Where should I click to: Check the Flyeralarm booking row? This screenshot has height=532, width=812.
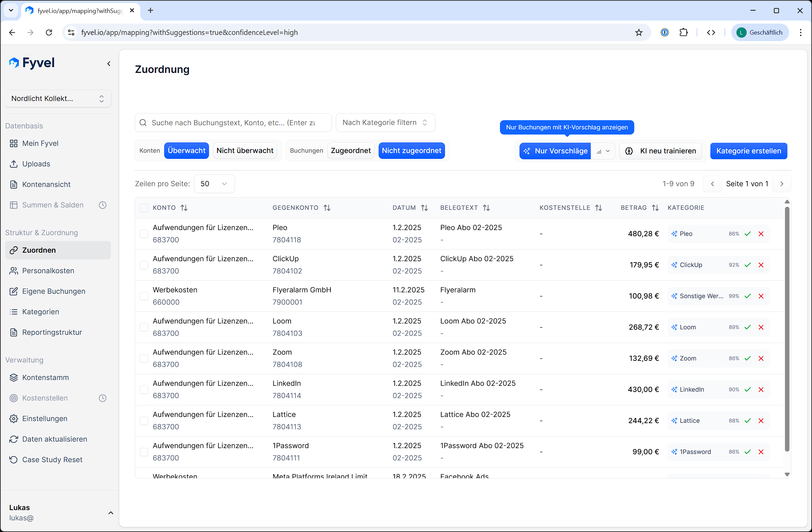click(x=144, y=296)
